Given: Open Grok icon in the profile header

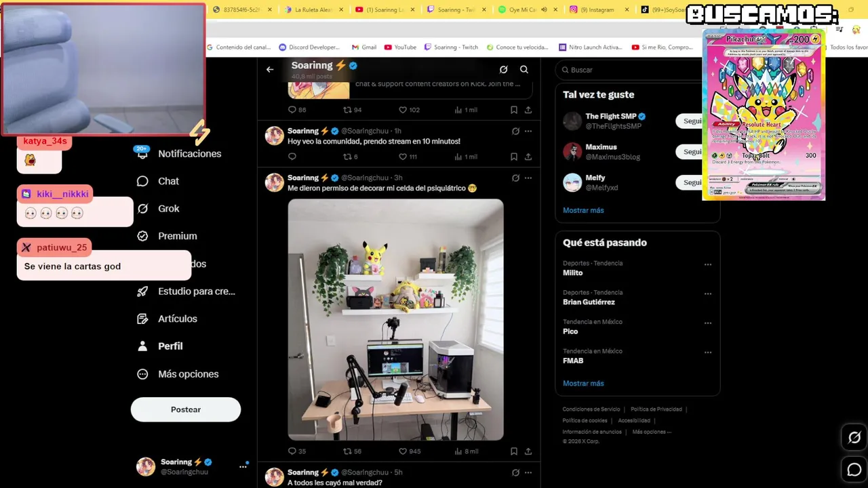Looking at the screenshot, I should [503, 69].
